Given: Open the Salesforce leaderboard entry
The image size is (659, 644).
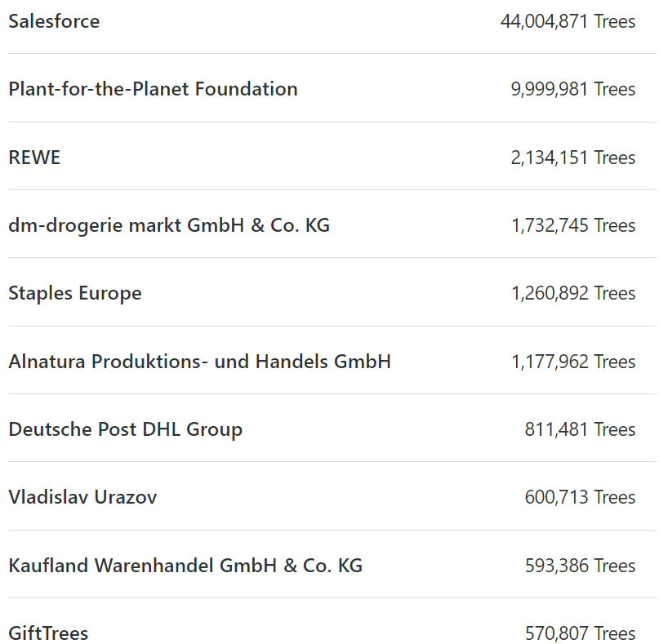Looking at the screenshot, I should [x=54, y=21].
